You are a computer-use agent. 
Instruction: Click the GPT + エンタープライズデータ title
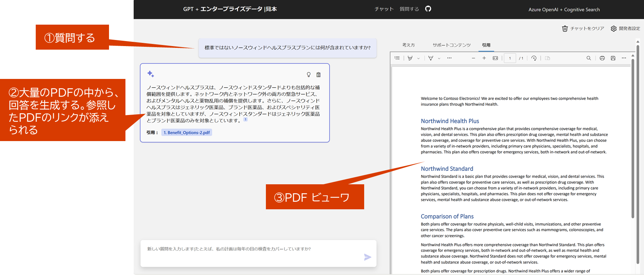[x=230, y=9]
